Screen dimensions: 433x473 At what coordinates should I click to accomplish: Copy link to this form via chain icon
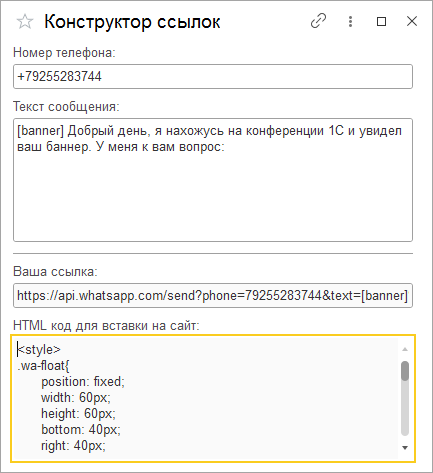click(x=318, y=21)
